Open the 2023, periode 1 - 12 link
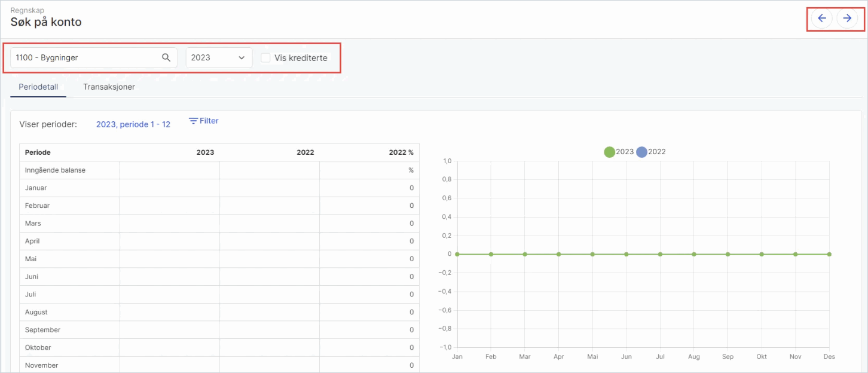Screen dimensions: 868x373 click(x=133, y=124)
